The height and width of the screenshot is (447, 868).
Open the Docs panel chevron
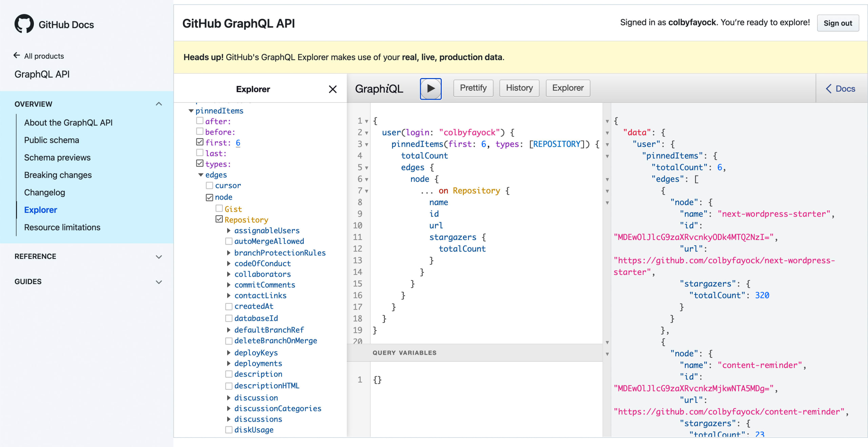click(x=828, y=89)
